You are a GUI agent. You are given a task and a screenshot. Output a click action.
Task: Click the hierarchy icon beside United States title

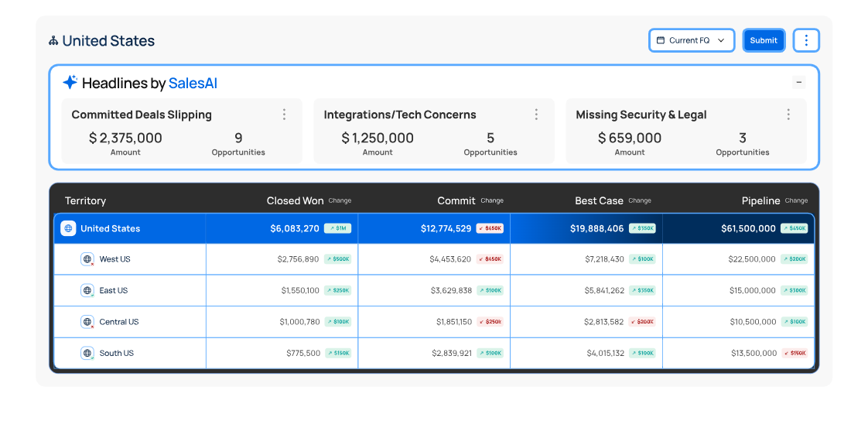coord(53,40)
